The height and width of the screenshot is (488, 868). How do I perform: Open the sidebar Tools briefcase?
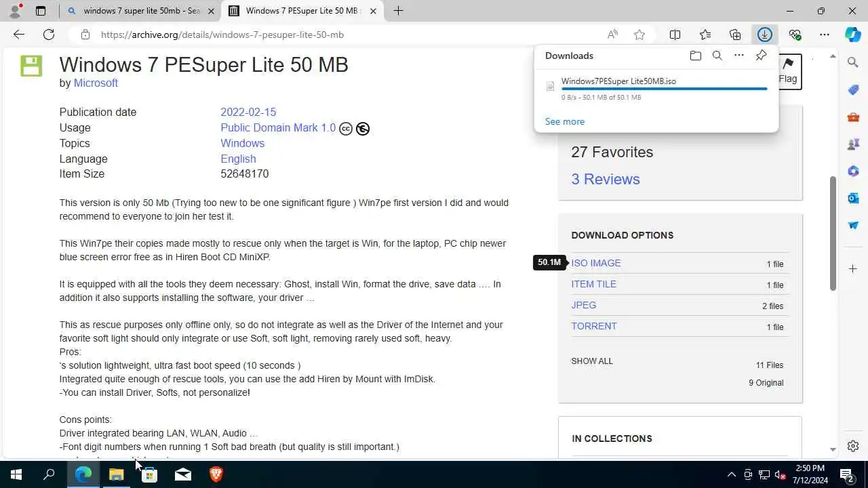pos(853,117)
